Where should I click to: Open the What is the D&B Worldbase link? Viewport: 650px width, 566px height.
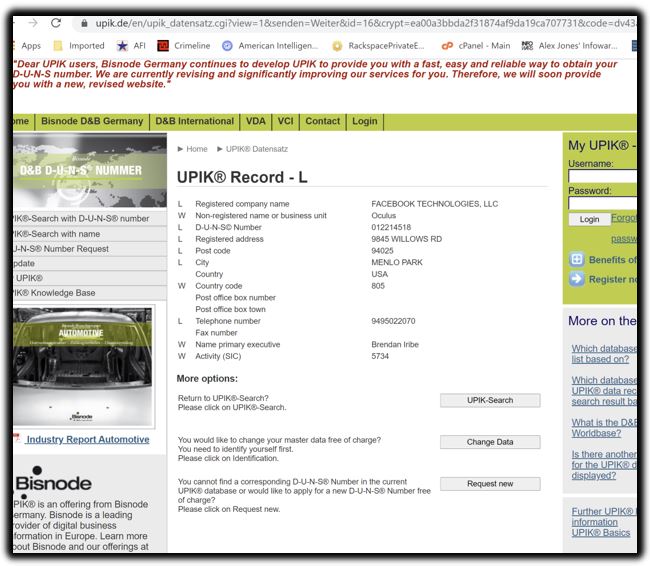604,428
